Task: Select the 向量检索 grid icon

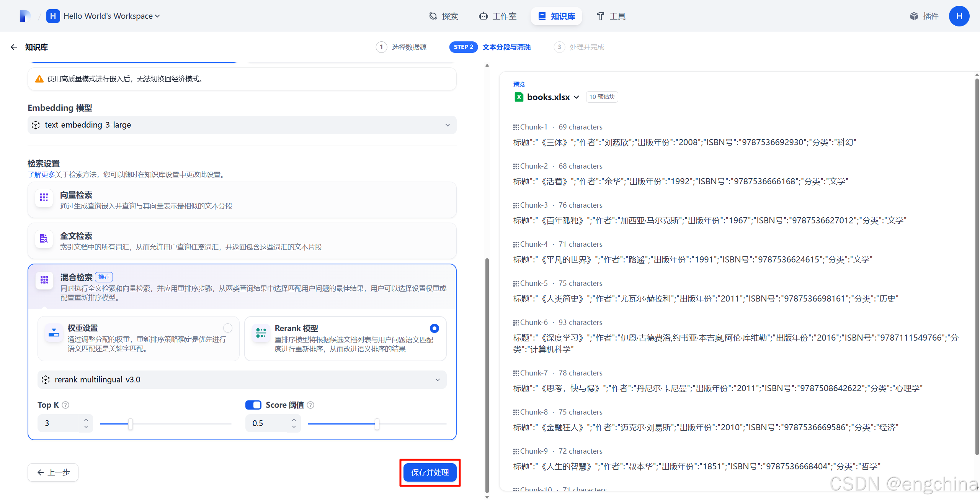Action: coord(44,197)
